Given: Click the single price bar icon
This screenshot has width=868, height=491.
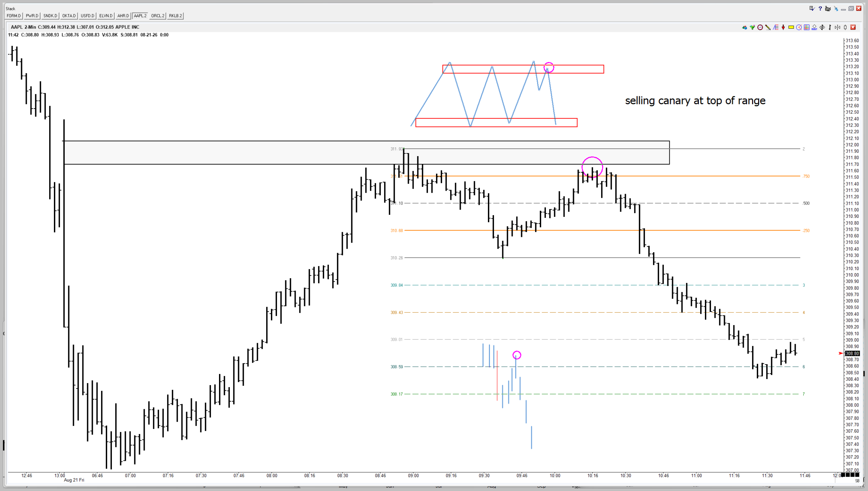Looking at the screenshot, I should point(830,27).
